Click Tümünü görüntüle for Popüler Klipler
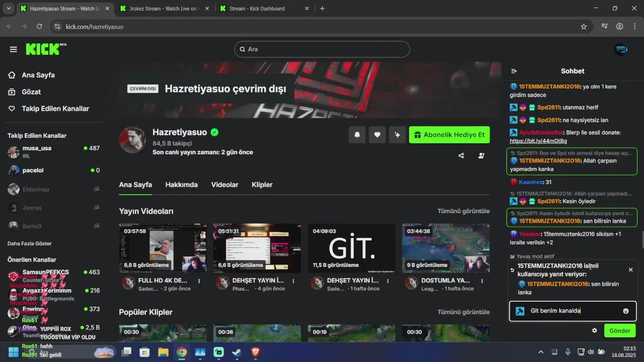Image resolution: width=644 pixels, height=362 pixels. coord(463,312)
